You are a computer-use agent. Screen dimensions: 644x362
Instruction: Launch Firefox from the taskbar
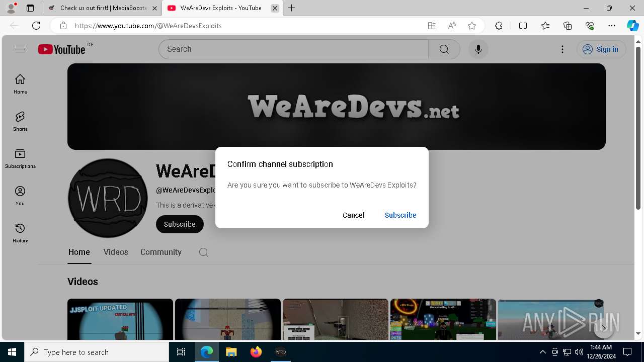(256, 352)
